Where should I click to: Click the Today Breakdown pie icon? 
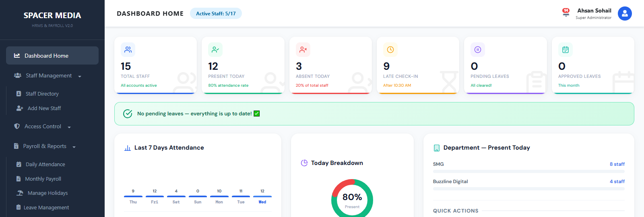tap(304, 163)
